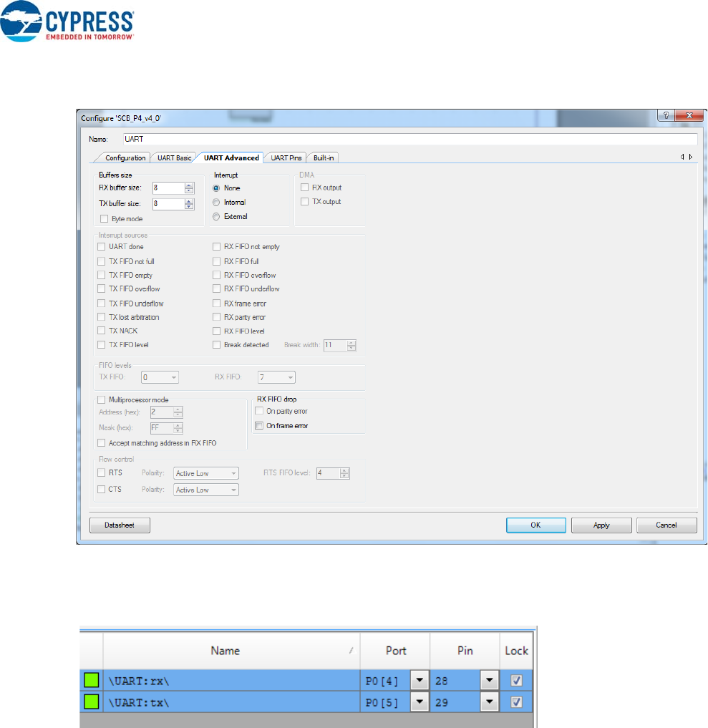Select the External interrupt radio button
Image resolution: width=708 pixels, height=728 pixels.
216,216
